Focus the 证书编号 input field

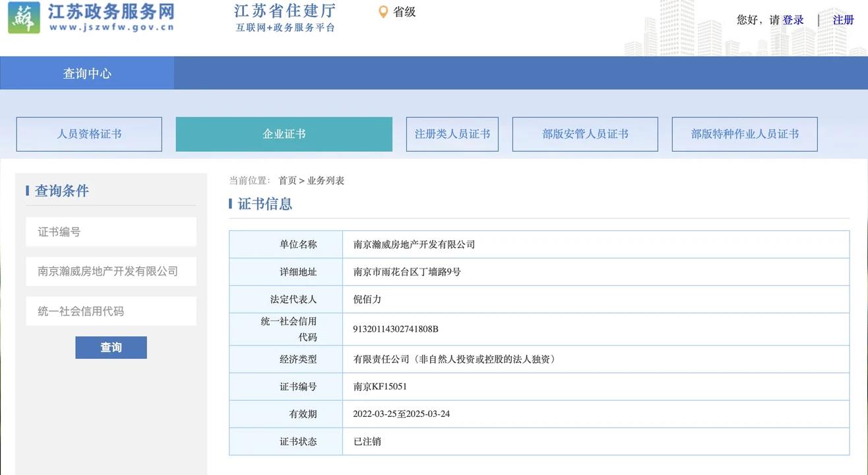tap(111, 232)
